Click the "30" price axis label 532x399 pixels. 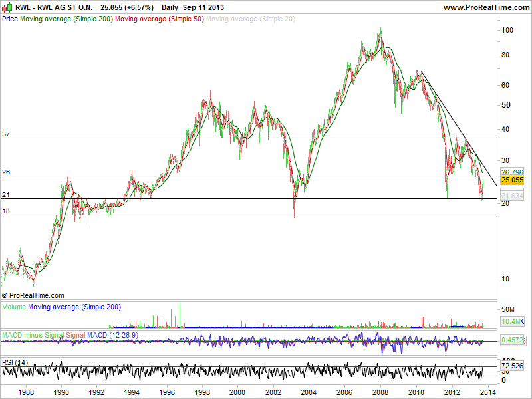(x=505, y=160)
